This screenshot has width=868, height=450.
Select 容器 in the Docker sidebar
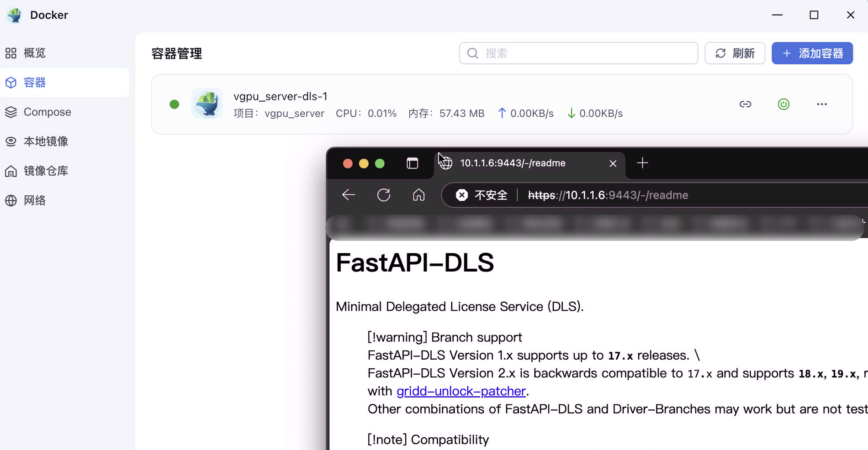tap(64, 83)
